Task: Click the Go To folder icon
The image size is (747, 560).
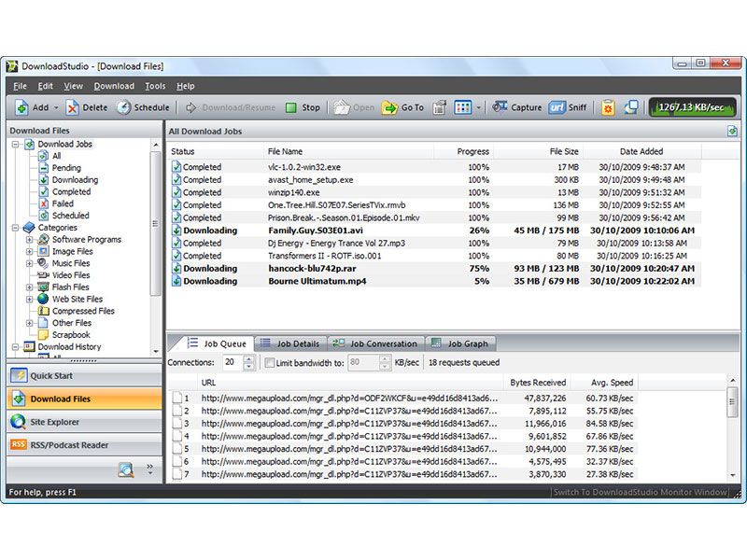Action: [x=390, y=107]
